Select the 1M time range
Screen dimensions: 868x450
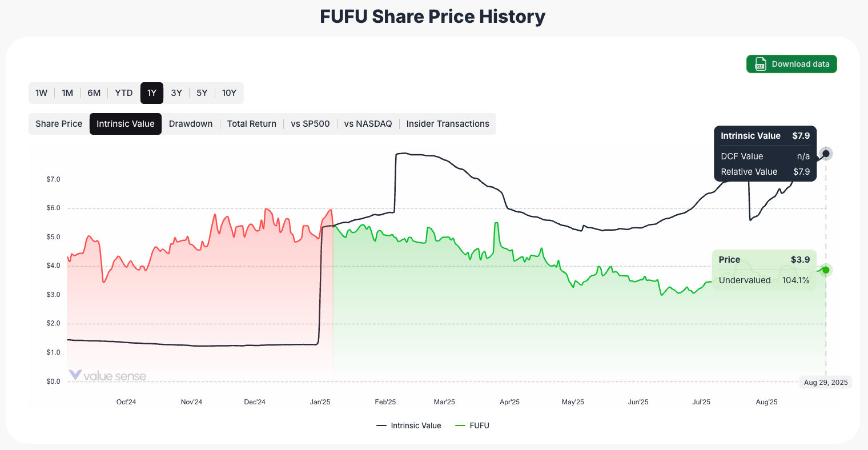tap(67, 93)
